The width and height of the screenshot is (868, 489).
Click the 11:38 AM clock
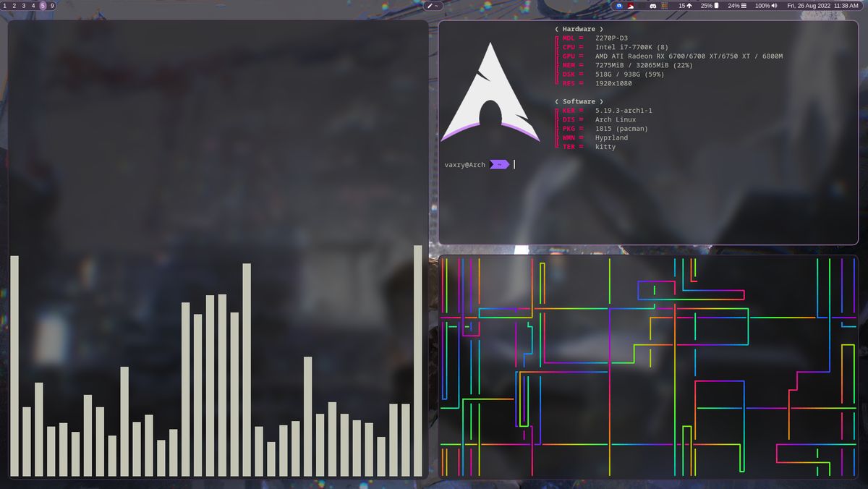(x=846, y=5)
